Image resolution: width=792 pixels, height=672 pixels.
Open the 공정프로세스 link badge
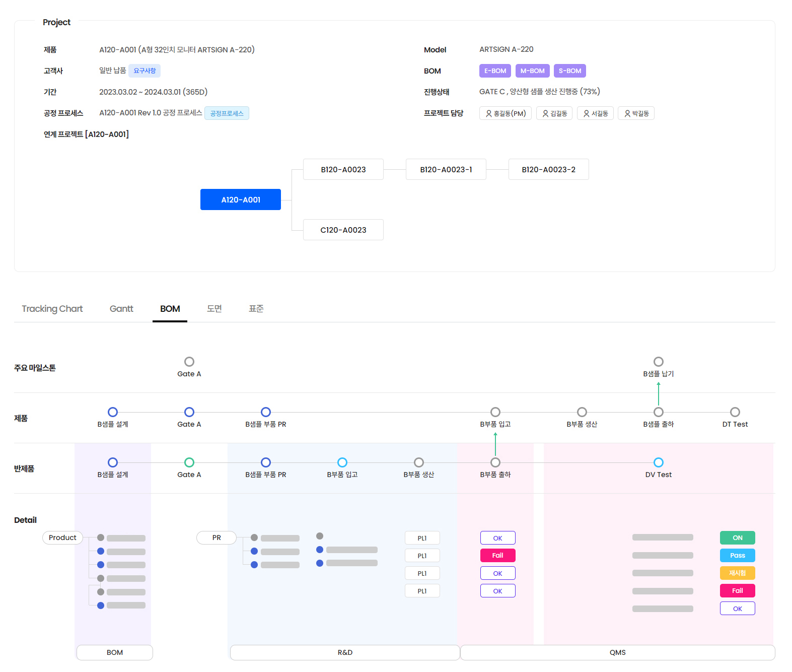227,113
